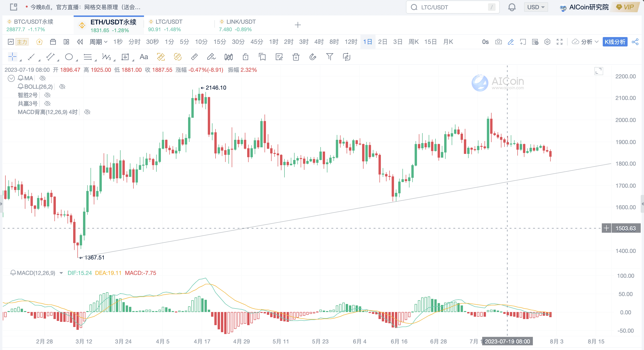The image size is (644, 350).
Task: Toggle visibility of 共赢3号 indicator
Action: click(47, 103)
